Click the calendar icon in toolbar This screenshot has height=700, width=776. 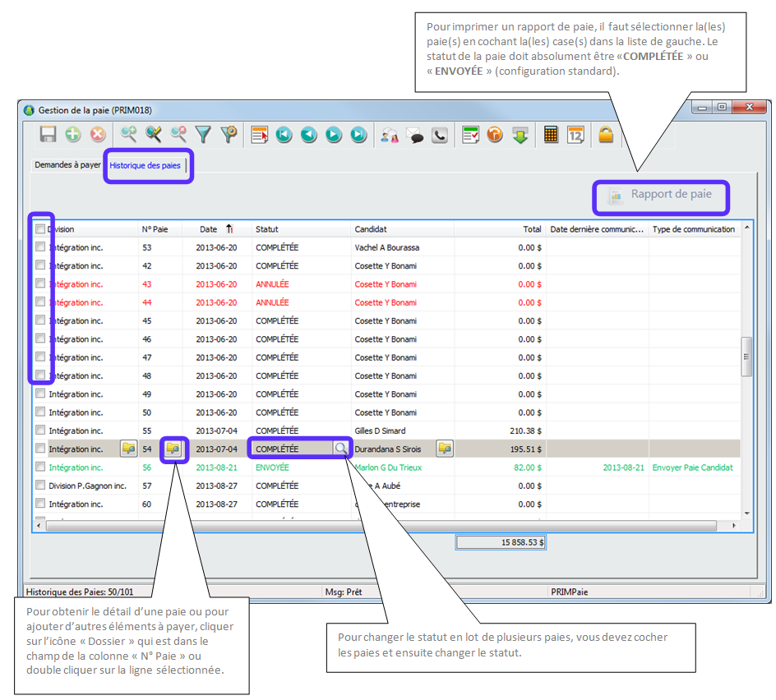click(x=575, y=135)
